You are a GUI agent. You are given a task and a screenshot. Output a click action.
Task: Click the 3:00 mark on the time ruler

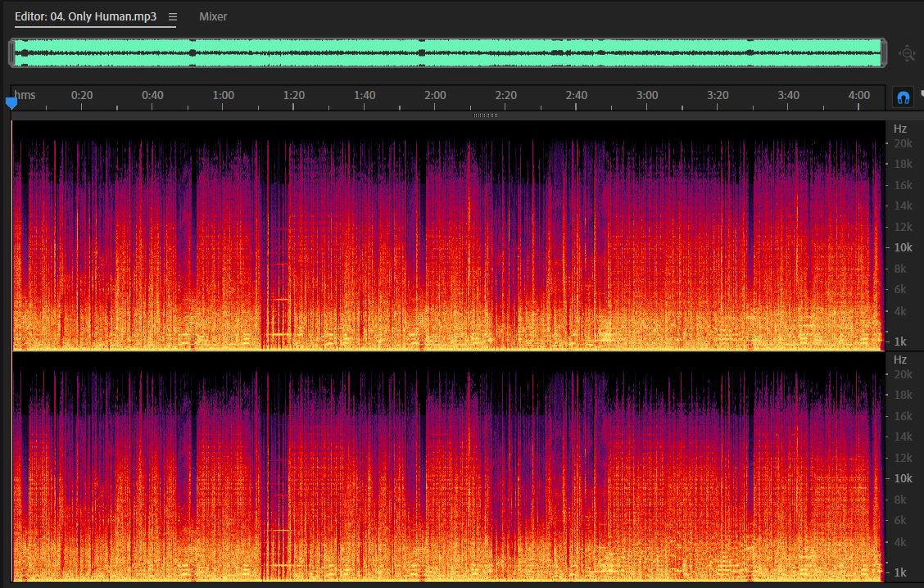click(x=647, y=95)
